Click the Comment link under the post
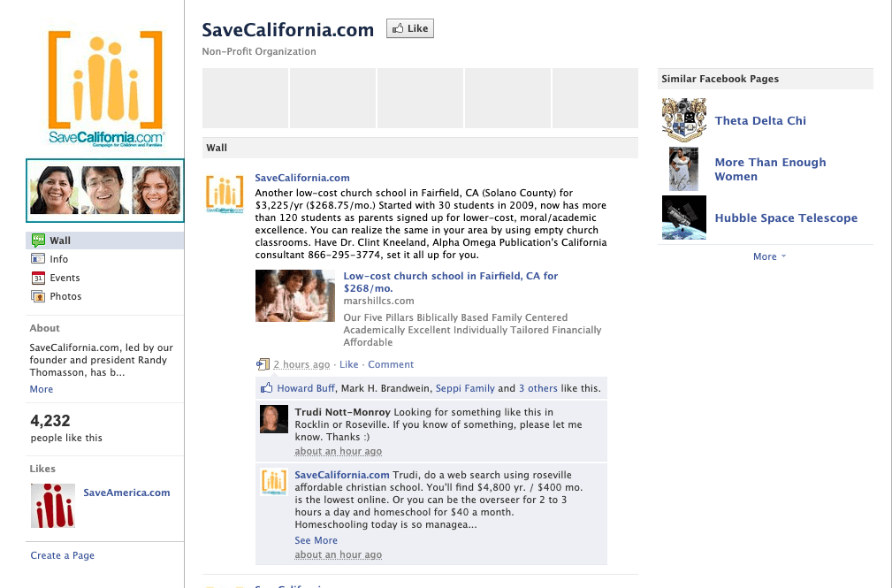This screenshot has height=588, width=892. pyautogui.click(x=390, y=364)
